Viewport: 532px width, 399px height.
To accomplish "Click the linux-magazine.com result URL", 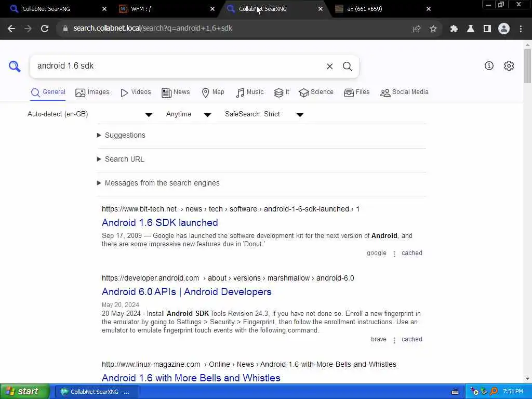I will (249, 364).
